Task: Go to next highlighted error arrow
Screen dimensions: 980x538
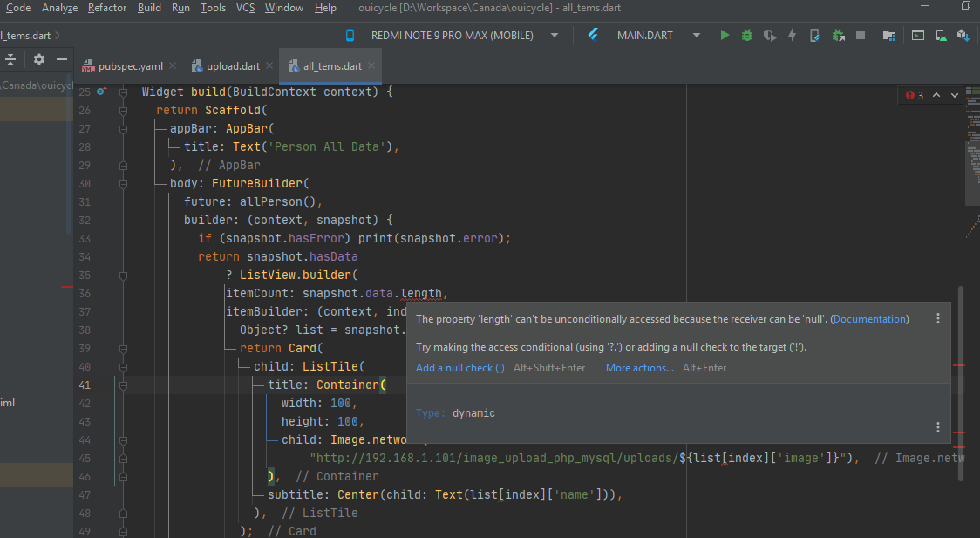Action: tap(955, 95)
